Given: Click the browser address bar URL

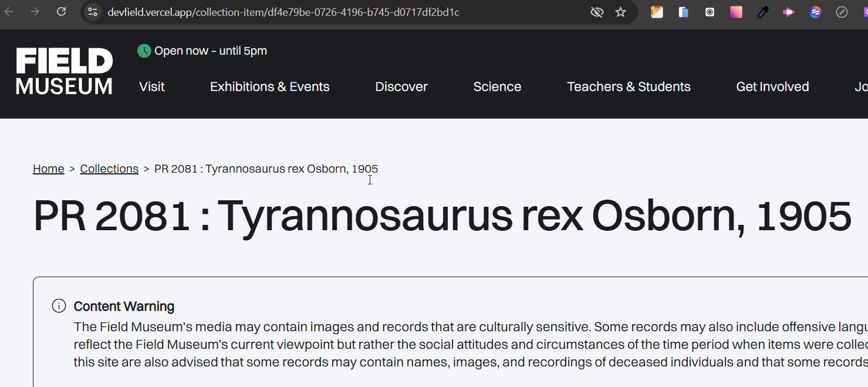Looking at the screenshot, I should pos(283,12).
